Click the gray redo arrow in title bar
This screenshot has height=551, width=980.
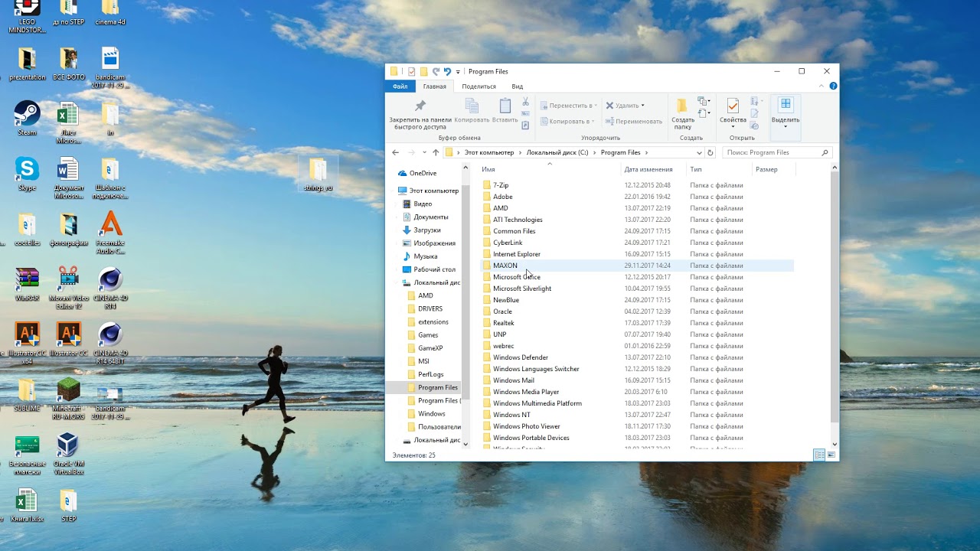436,71
